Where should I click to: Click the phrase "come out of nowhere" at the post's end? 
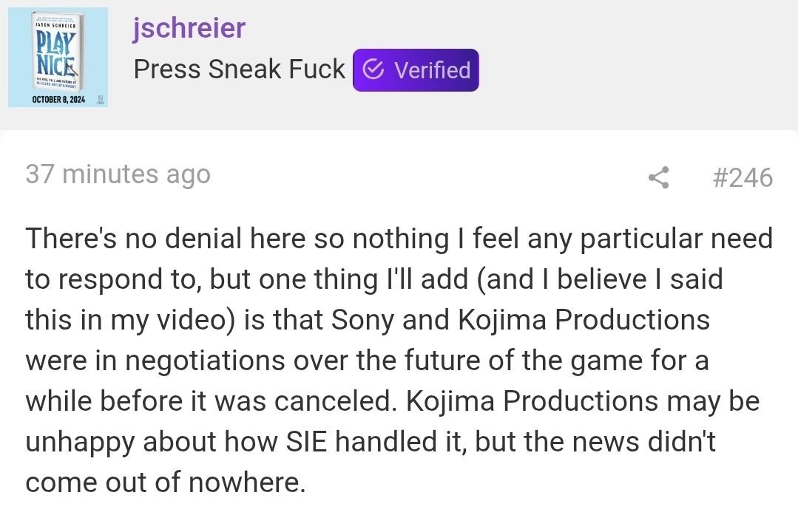pos(162,482)
